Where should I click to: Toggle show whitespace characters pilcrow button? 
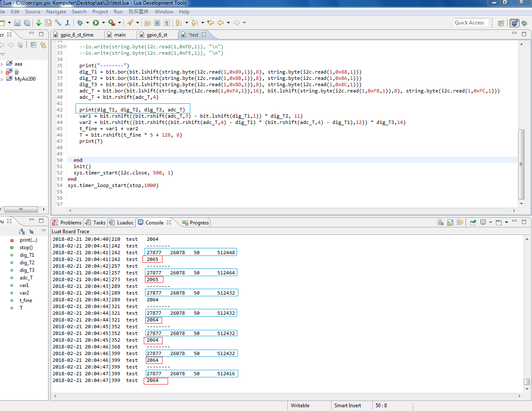pyautogui.click(x=167, y=23)
